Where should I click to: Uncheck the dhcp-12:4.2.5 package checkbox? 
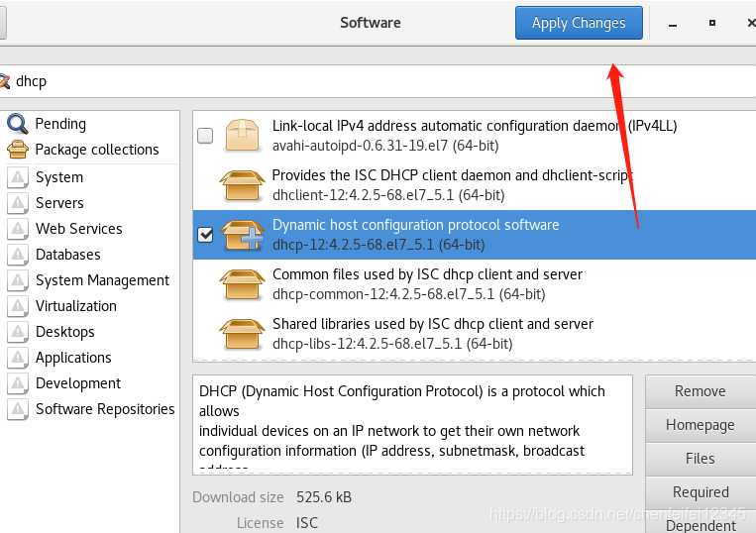click(x=205, y=235)
